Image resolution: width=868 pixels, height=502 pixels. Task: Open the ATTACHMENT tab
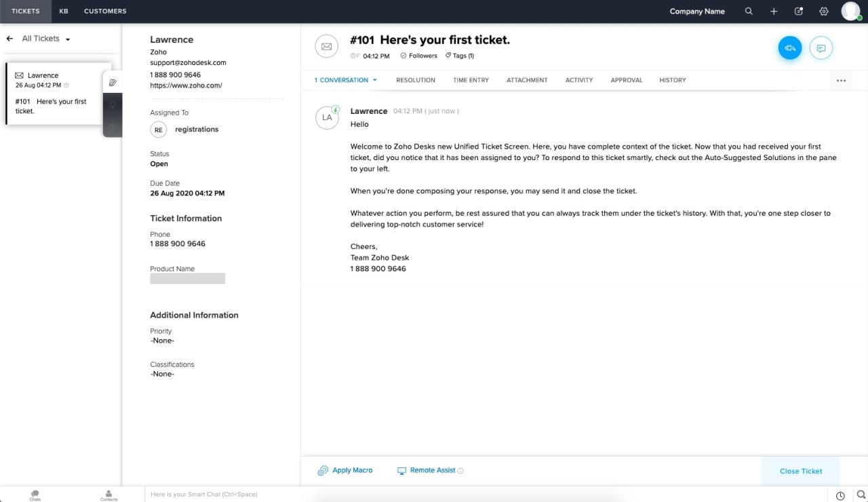(x=527, y=80)
